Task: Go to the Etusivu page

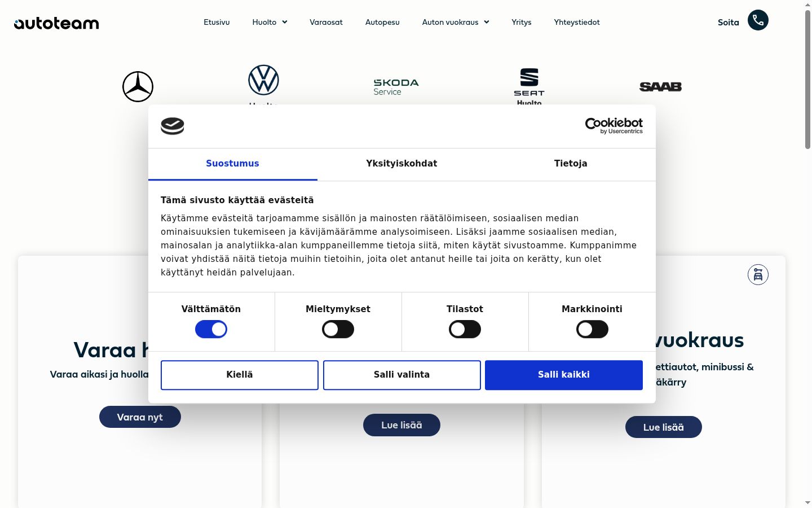Action: 217,22
